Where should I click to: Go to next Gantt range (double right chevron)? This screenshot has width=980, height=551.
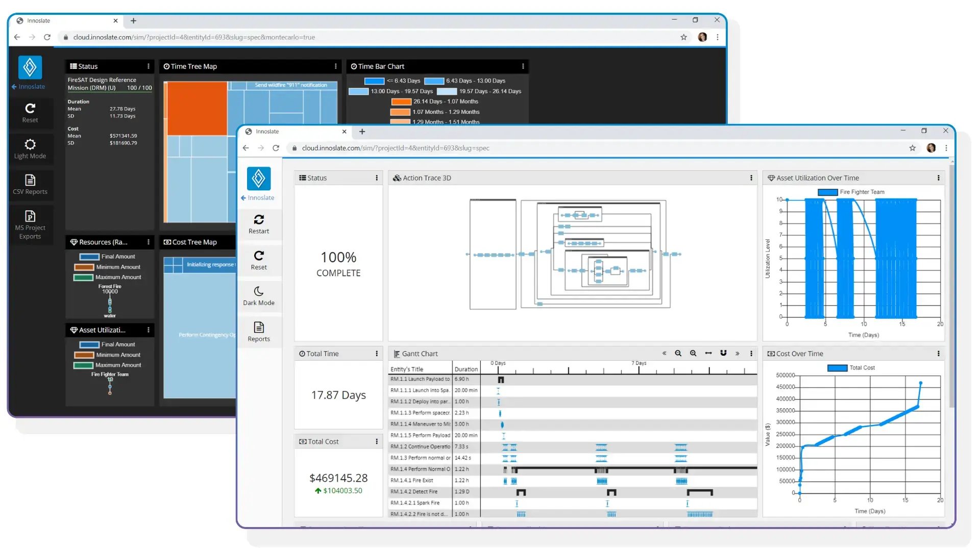coord(737,354)
